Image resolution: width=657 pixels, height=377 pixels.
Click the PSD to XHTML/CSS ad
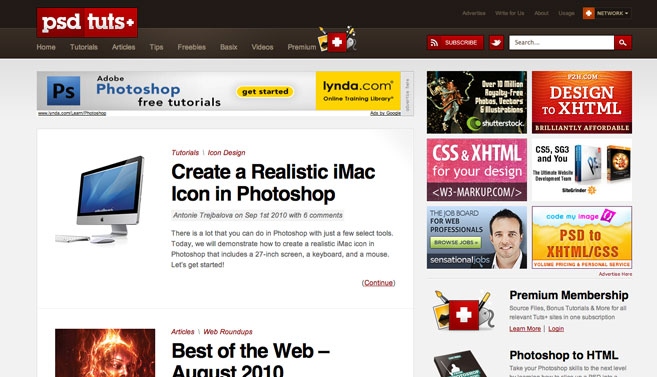pos(582,238)
